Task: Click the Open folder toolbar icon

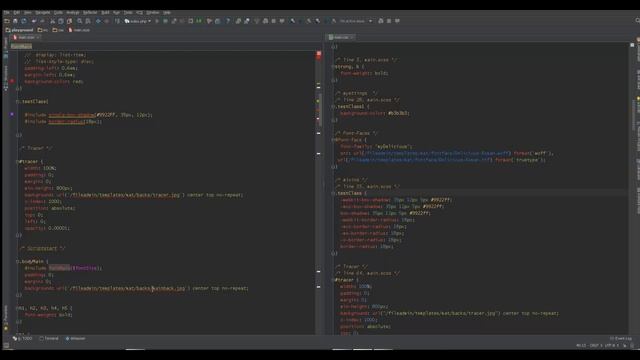Action: (7, 21)
